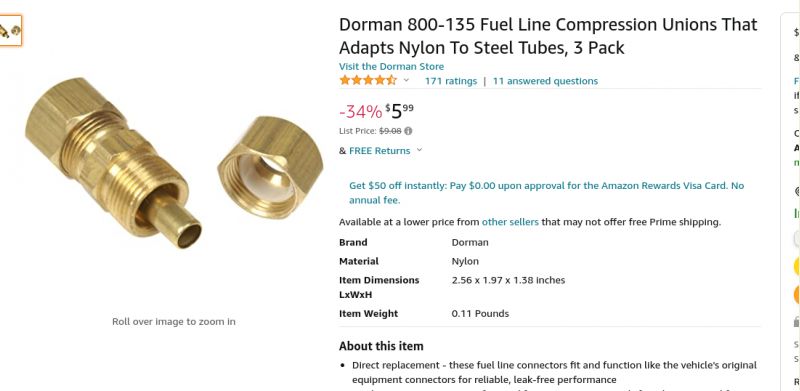View the 11 answered questions
Screen dimensions: 800x391
545,81
